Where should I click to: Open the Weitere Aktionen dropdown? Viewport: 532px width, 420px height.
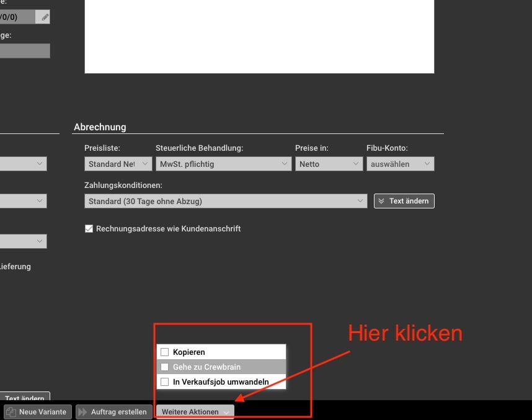click(x=195, y=412)
